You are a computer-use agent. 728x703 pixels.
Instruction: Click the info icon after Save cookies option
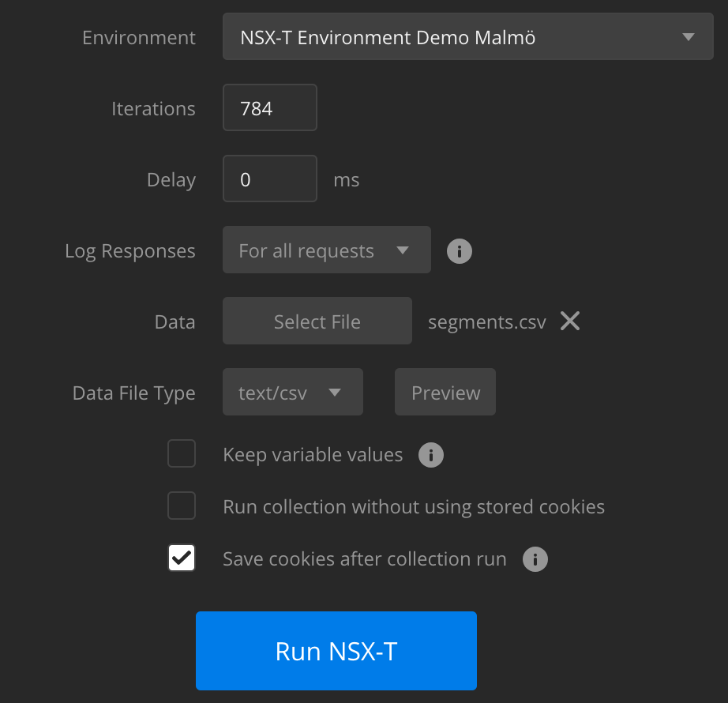click(x=535, y=558)
